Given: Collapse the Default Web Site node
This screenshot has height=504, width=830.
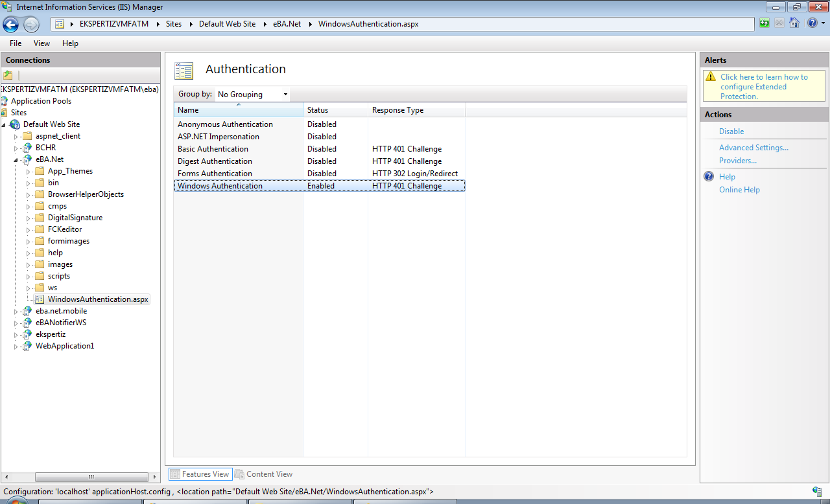Looking at the screenshot, I should pos(4,124).
